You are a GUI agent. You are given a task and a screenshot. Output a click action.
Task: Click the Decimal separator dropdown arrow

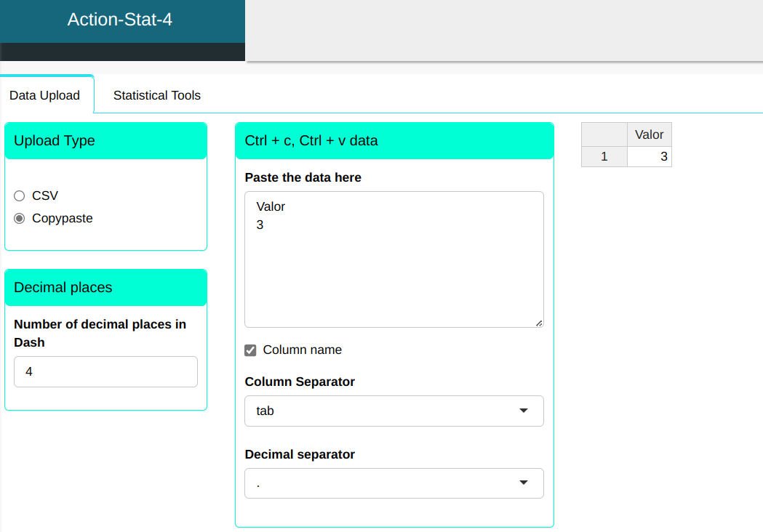tap(523, 483)
